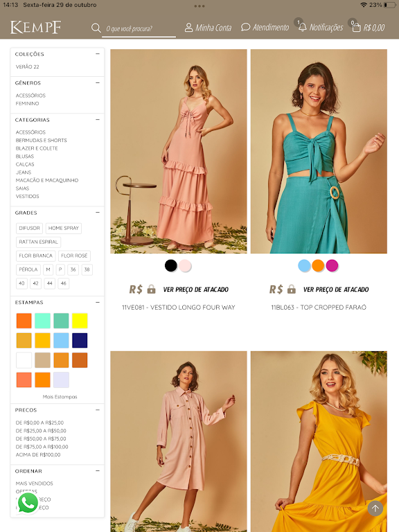Pick the yellow estampa swatch
Image resolution: width=399 pixels, height=532 pixels.
[80, 321]
